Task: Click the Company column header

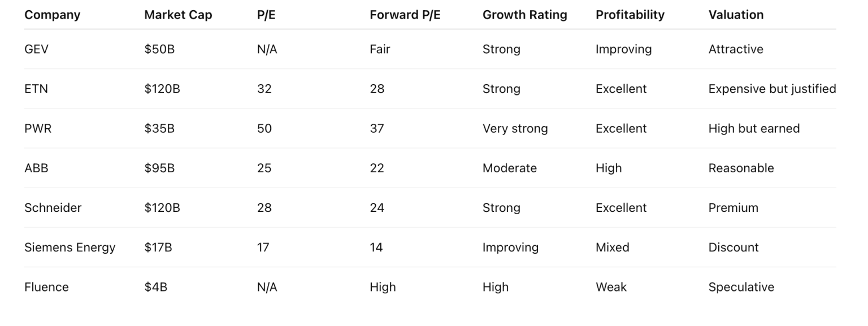Action: point(52,15)
